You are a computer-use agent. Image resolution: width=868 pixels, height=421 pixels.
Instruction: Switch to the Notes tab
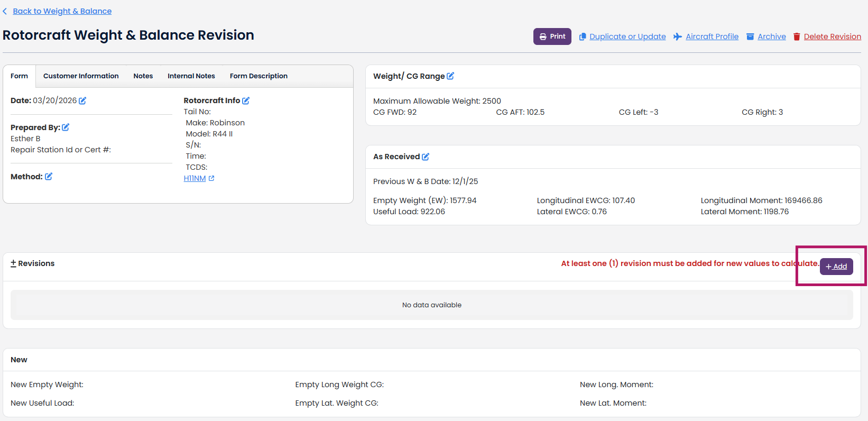[x=143, y=76]
